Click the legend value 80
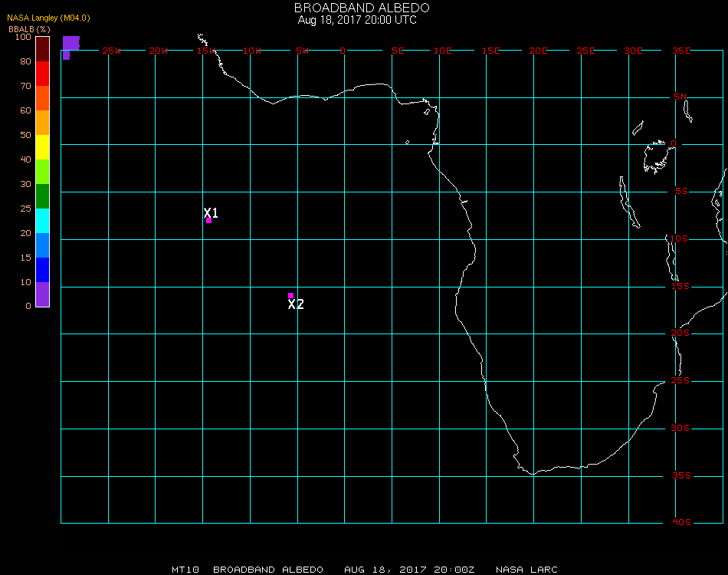Screen dimensions: 728x575 (x=25, y=61)
